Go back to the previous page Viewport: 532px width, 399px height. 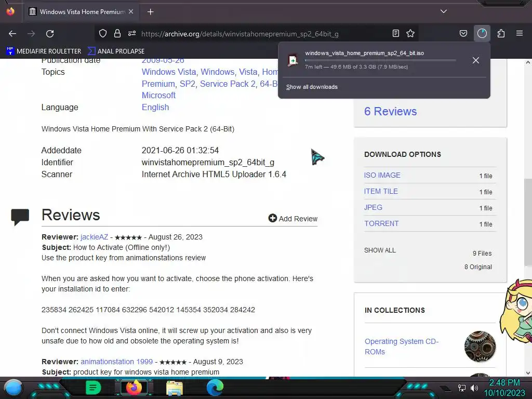[12, 34]
